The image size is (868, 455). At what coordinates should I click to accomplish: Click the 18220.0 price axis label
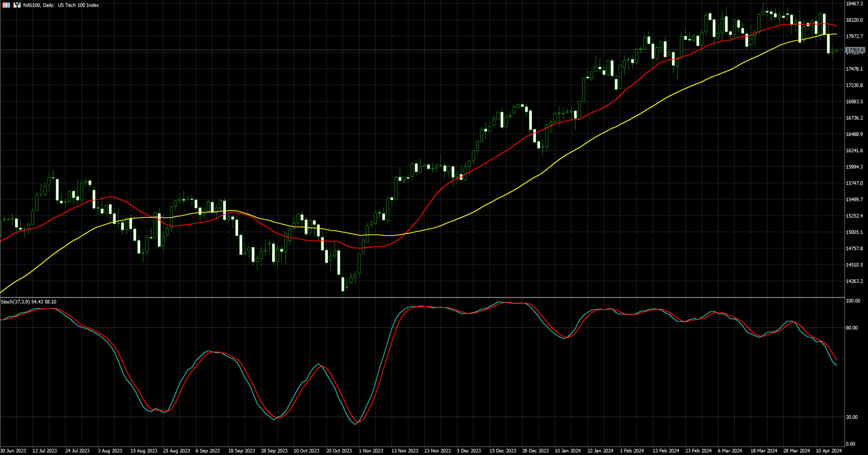click(x=854, y=20)
